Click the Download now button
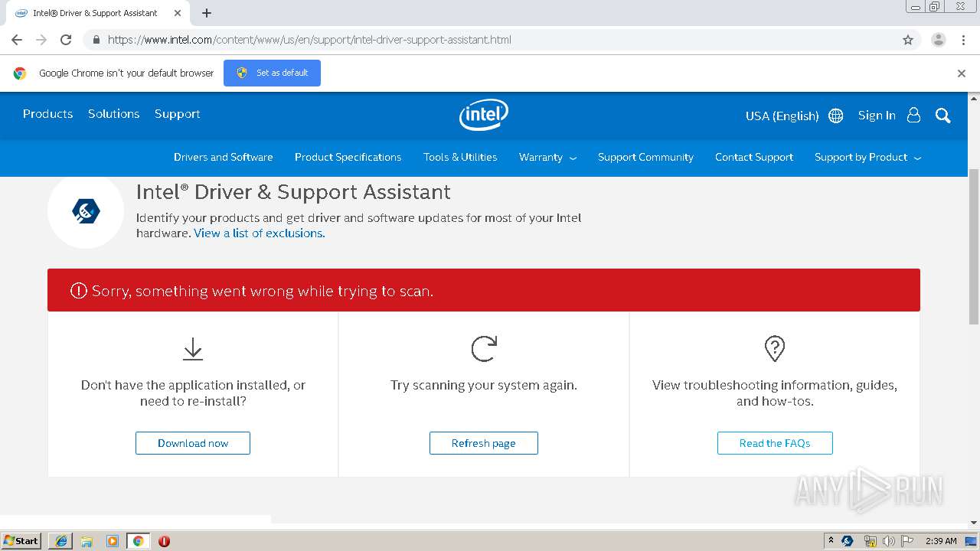Viewport: 980px width, 551px height. (x=193, y=443)
